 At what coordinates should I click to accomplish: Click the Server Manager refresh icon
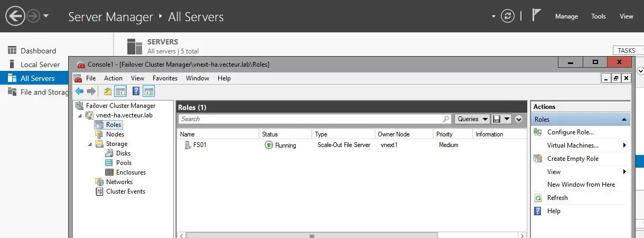point(508,16)
